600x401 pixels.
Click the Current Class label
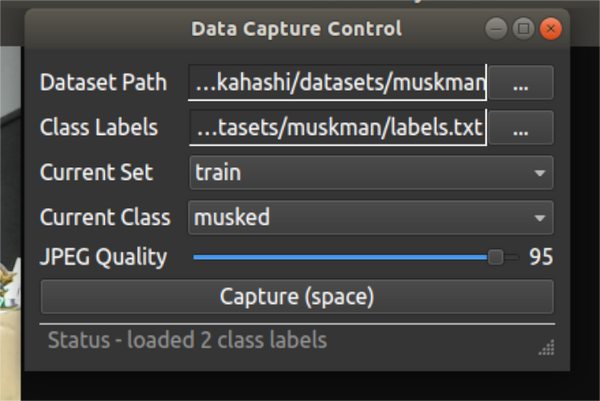104,216
